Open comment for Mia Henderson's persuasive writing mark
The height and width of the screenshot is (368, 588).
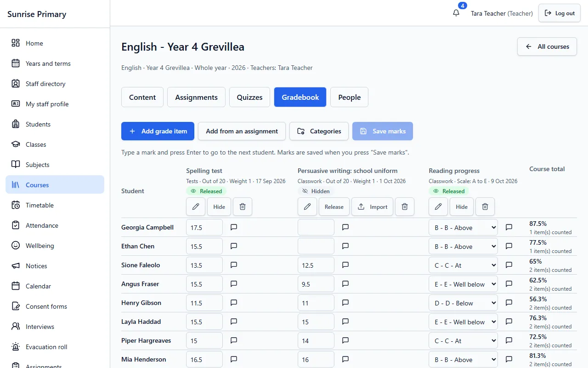tap(345, 359)
